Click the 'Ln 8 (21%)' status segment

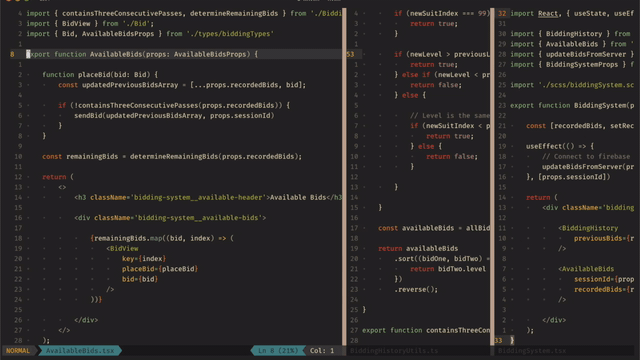click(278, 351)
